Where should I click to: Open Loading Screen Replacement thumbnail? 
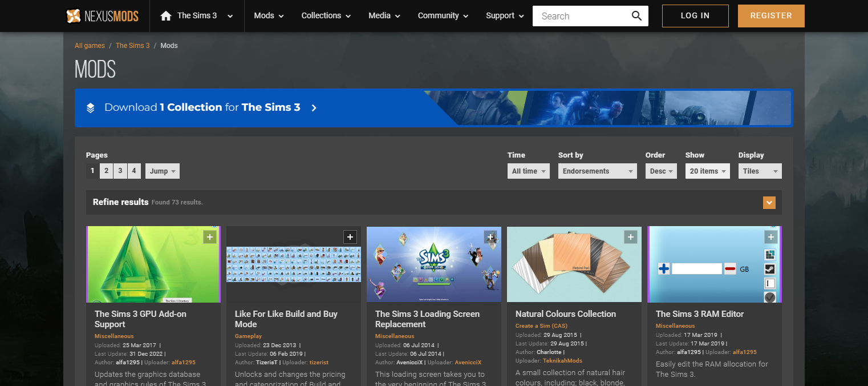point(434,264)
